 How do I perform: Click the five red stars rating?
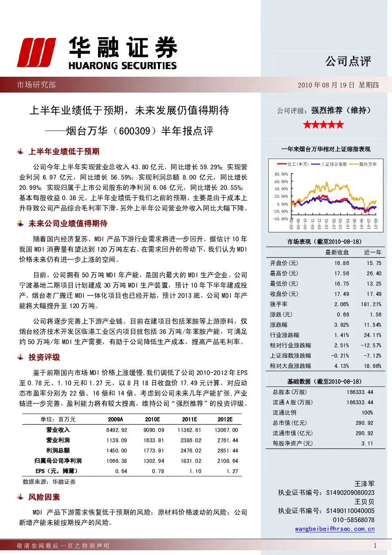323,125
